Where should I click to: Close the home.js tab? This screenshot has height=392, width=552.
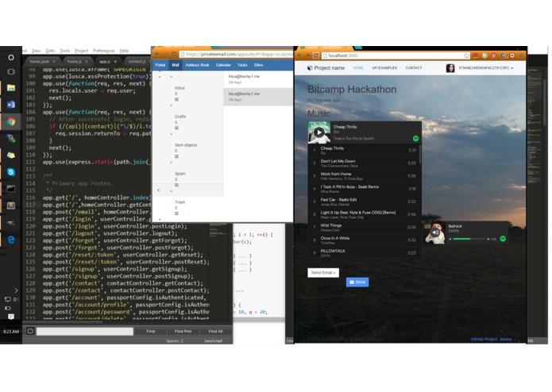(x=87, y=61)
